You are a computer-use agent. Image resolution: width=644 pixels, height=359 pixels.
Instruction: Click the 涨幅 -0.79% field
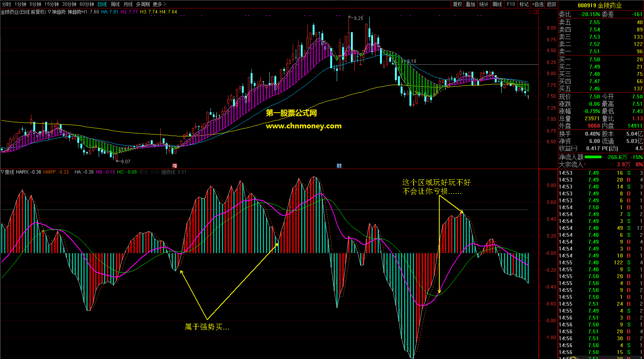(579, 111)
